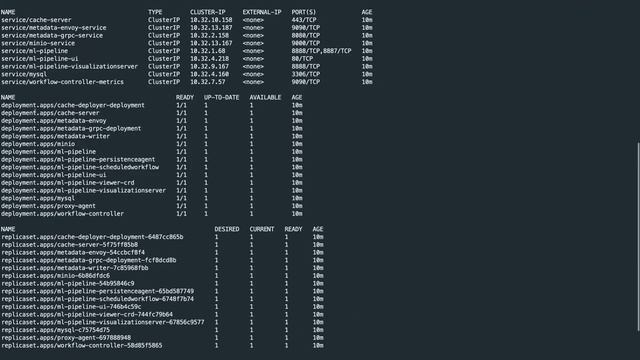
Task: Click the 3306/TCP port value
Action: [306, 74]
